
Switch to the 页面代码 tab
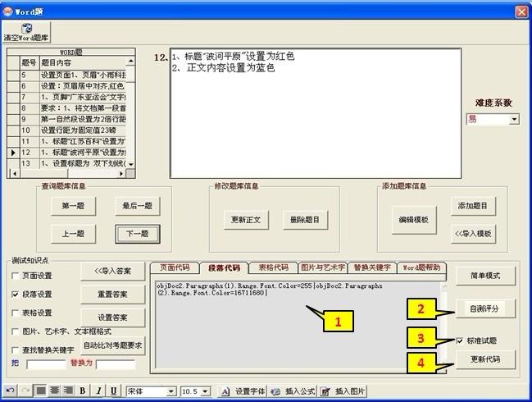(175, 267)
